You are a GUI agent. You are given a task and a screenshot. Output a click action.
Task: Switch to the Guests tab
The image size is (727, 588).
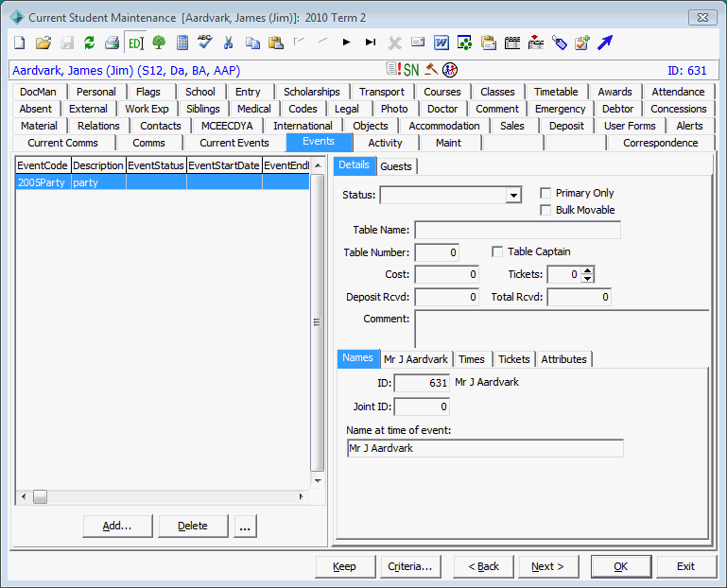pyautogui.click(x=396, y=166)
